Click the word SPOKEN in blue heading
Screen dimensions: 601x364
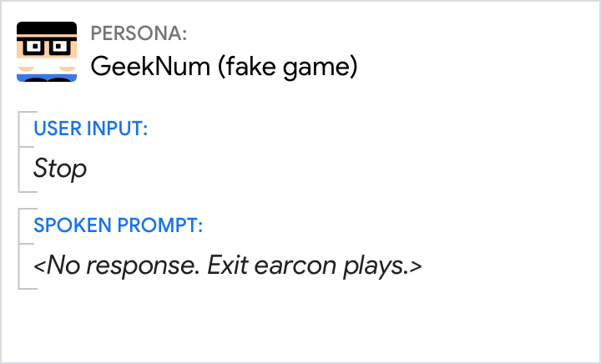tap(69, 225)
